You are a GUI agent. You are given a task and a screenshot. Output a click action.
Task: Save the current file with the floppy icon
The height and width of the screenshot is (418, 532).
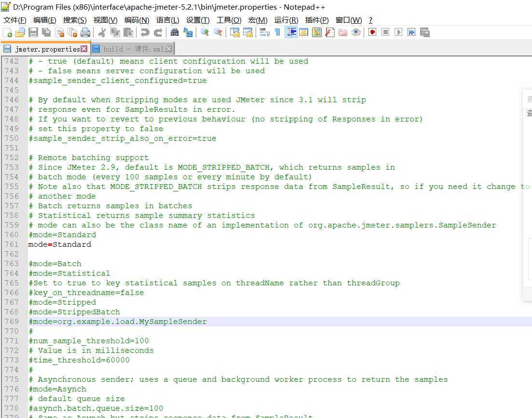33,33
